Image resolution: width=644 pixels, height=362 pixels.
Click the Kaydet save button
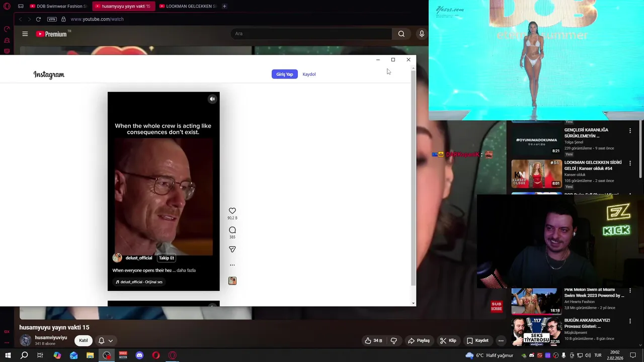click(477, 340)
